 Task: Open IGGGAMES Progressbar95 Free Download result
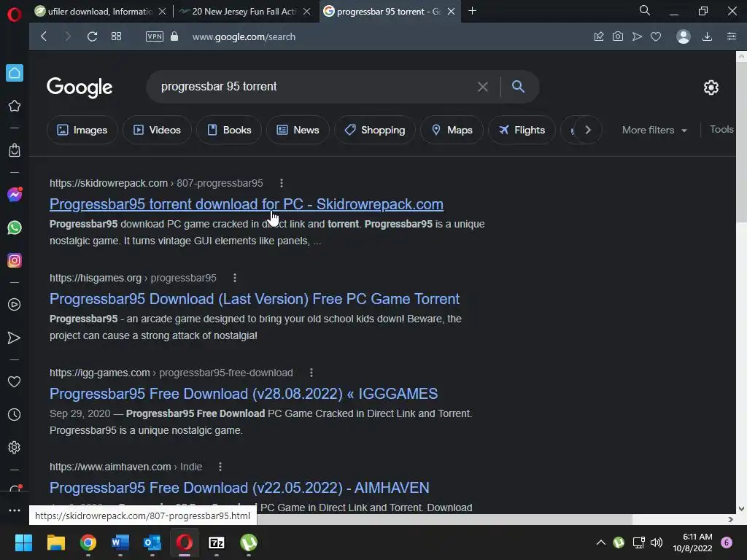pyautogui.click(x=244, y=394)
